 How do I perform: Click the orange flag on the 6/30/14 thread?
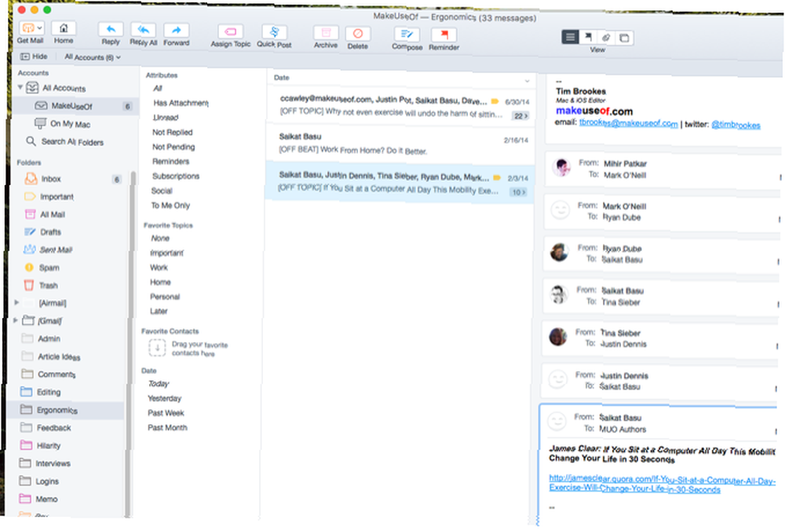(x=495, y=101)
